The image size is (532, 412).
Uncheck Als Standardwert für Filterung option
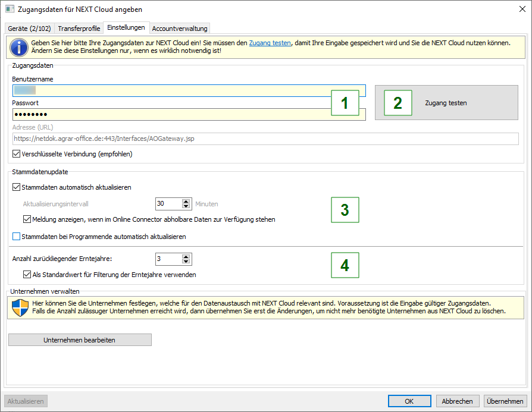click(x=27, y=275)
